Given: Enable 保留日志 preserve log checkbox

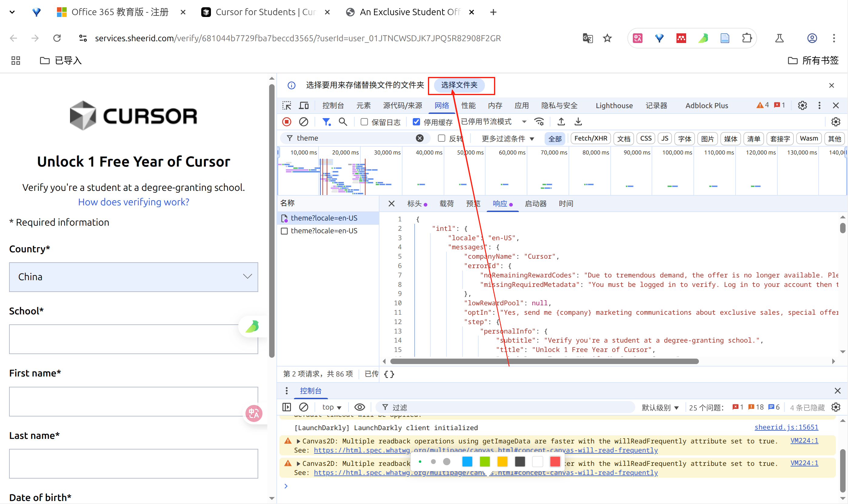Looking at the screenshot, I should (364, 122).
